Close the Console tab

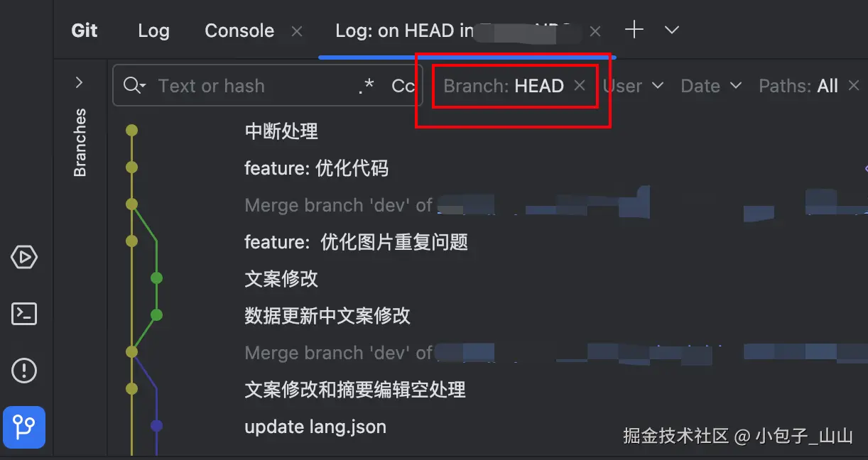[x=297, y=31]
